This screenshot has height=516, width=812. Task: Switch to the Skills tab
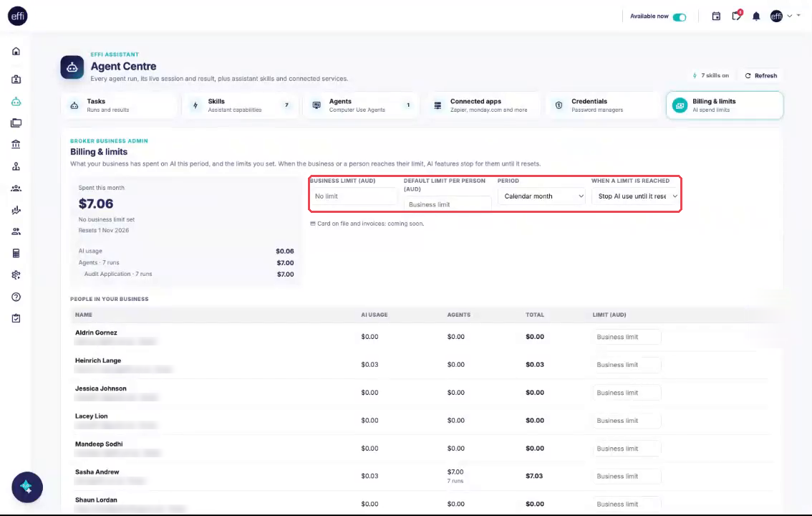click(x=241, y=105)
